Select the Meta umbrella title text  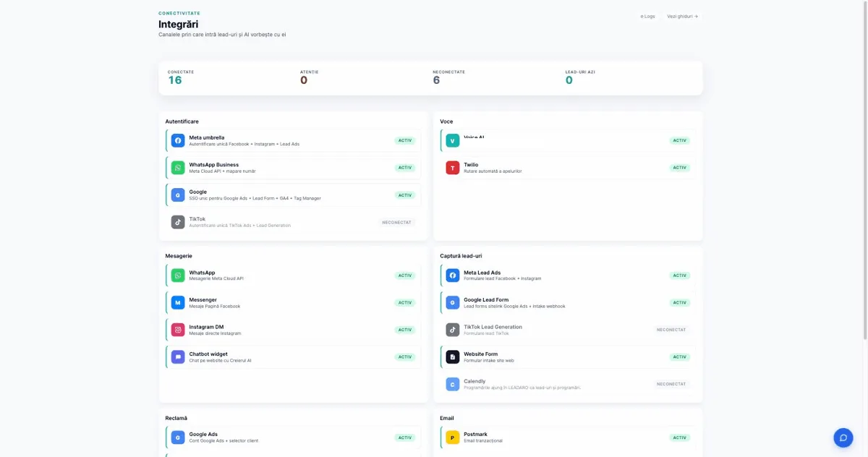pos(207,137)
